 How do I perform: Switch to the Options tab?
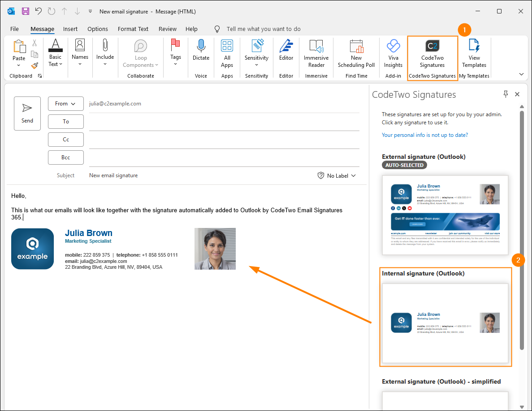point(98,29)
